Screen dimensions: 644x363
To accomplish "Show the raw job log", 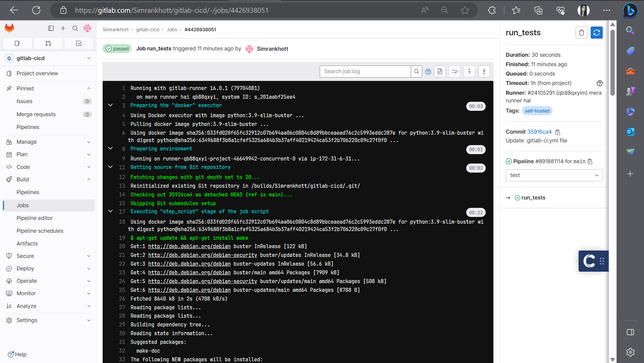I will coord(440,71).
